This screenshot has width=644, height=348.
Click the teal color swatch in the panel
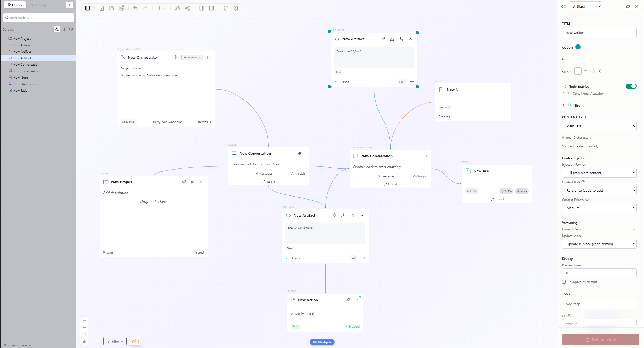click(x=578, y=47)
